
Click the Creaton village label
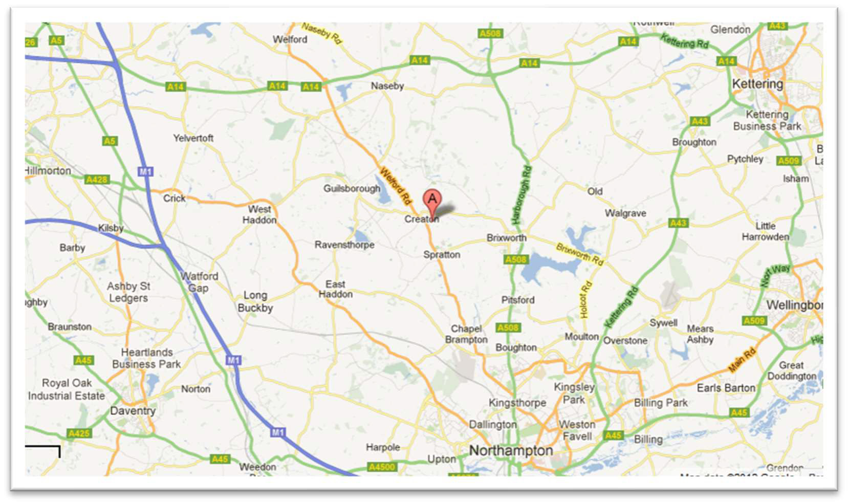422,219
